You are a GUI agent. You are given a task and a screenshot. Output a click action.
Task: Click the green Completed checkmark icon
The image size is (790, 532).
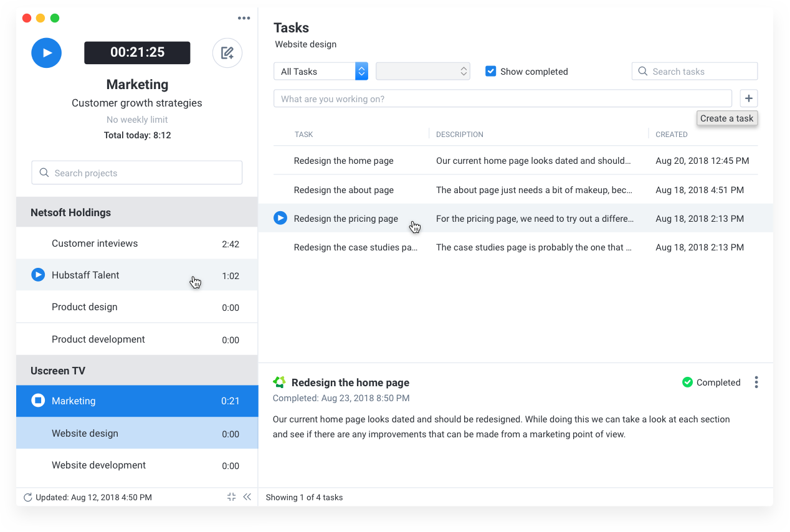pos(688,382)
